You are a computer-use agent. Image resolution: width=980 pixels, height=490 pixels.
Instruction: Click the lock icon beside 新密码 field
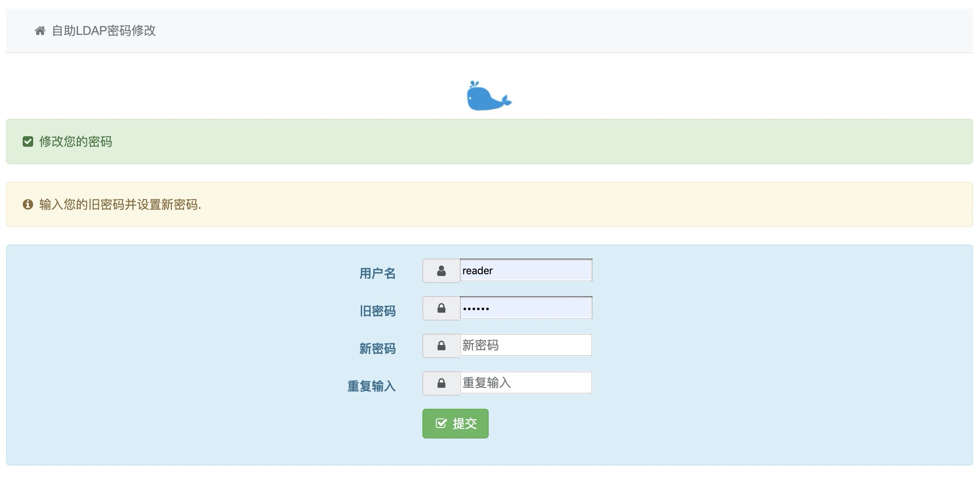(441, 346)
